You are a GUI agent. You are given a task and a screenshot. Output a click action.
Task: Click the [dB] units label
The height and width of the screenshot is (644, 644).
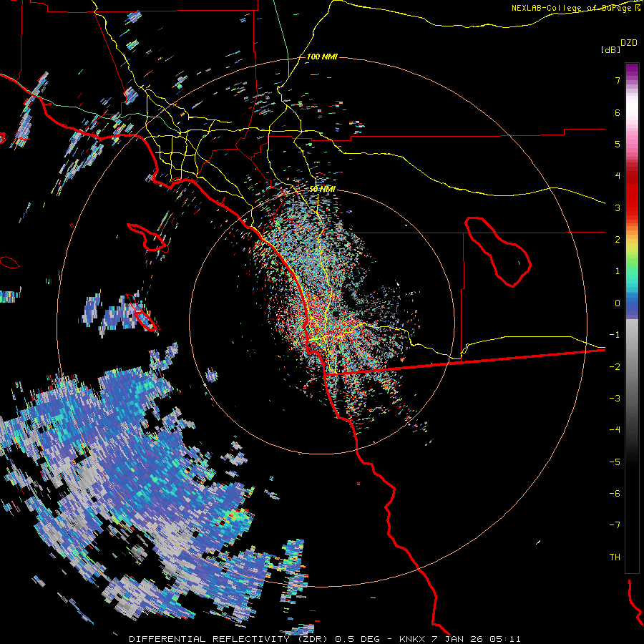click(610, 49)
